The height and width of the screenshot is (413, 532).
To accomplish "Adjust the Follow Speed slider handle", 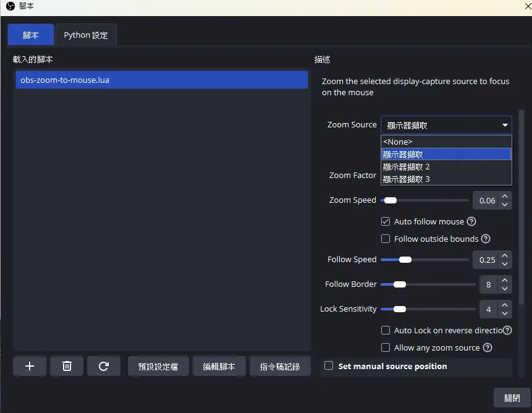I will pos(405,260).
